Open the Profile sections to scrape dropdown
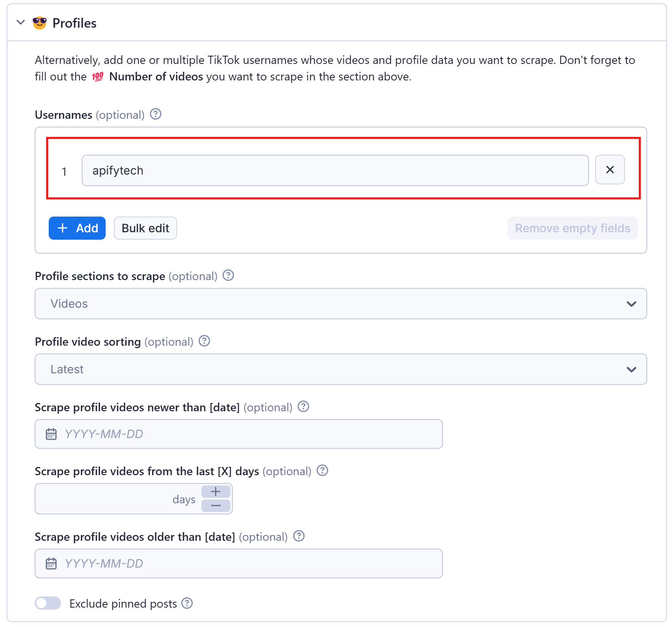The height and width of the screenshot is (627, 672). [631, 304]
